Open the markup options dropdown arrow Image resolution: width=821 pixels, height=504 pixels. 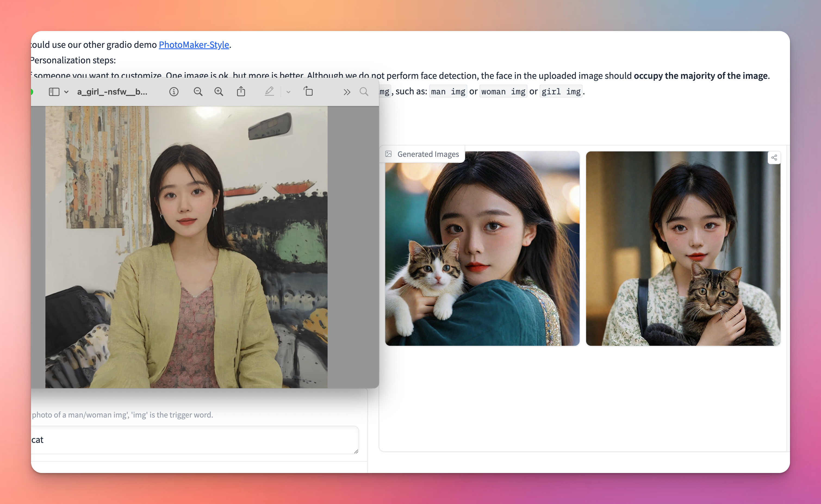[x=288, y=92]
